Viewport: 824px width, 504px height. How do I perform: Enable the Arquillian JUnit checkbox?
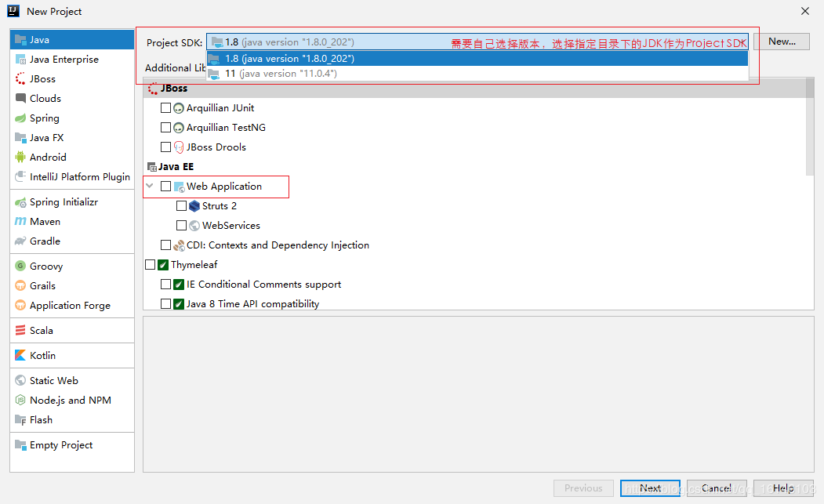(x=165, y=107)
